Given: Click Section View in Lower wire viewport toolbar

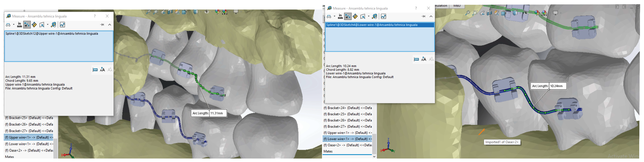Looking at the screenshot, I should coord(489,13).
